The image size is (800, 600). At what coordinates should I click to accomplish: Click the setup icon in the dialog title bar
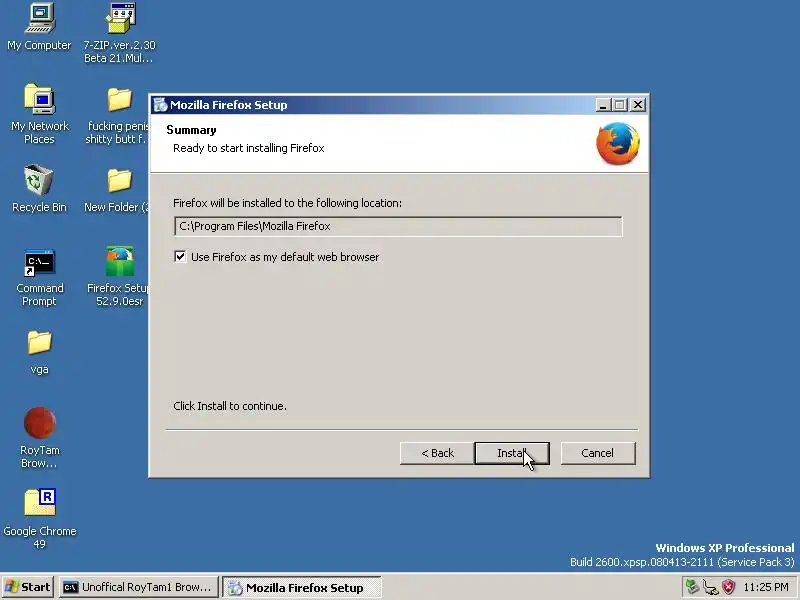pos(160,105)
